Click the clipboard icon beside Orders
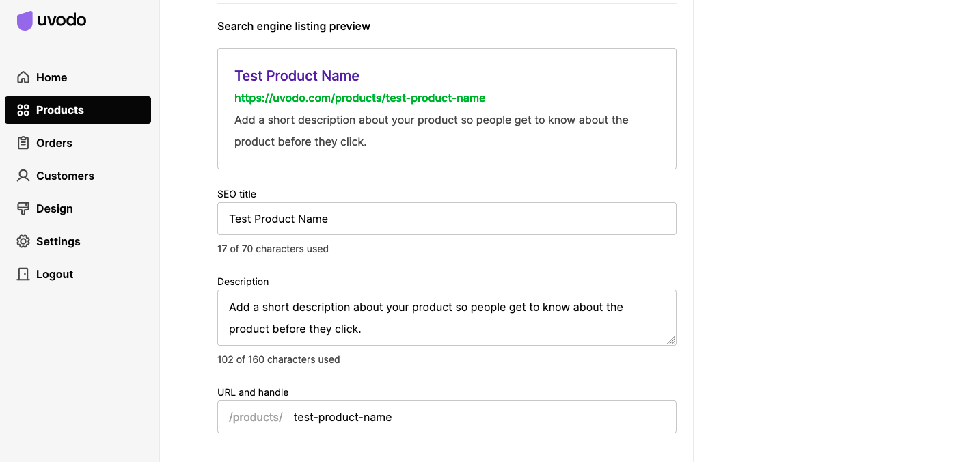980x462 pixels. pyautogui.click(x=23, y=143)
